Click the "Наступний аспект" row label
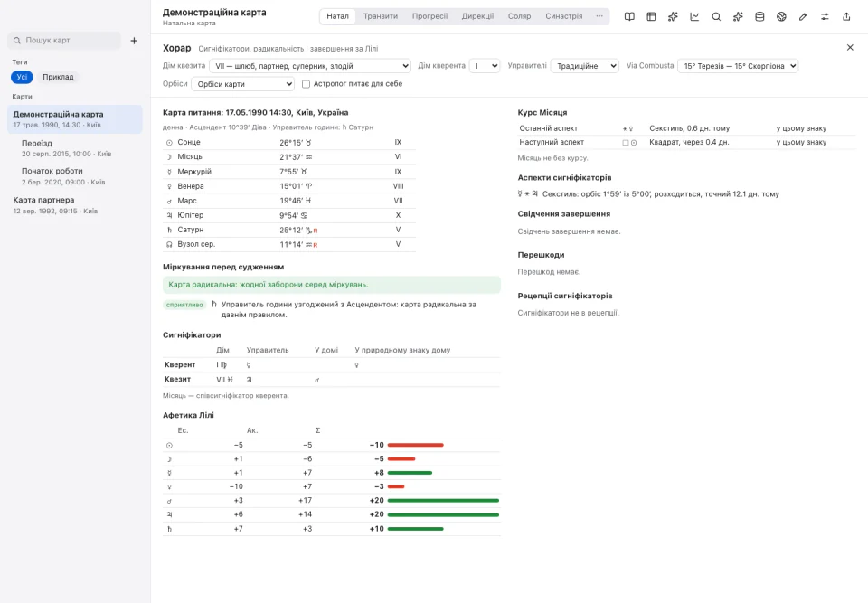This screenshot has width=868, height=603. pyautogui.click(x=552, y=142)
